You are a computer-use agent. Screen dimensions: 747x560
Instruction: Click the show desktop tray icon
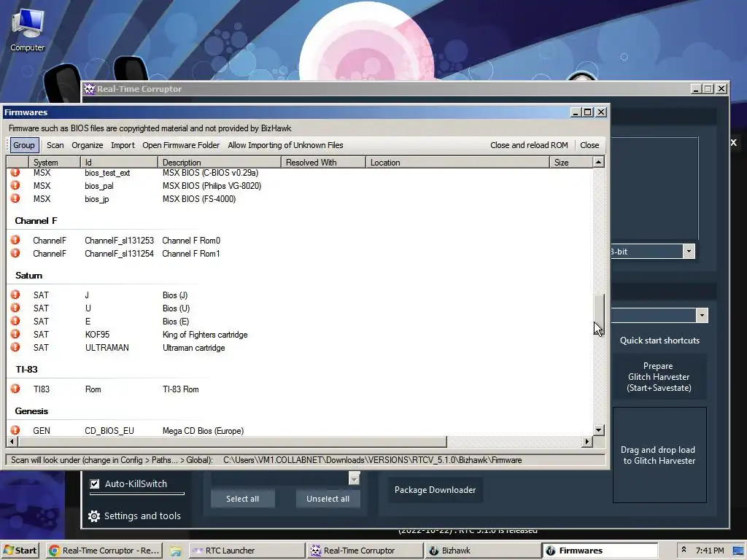pos(738,551)
